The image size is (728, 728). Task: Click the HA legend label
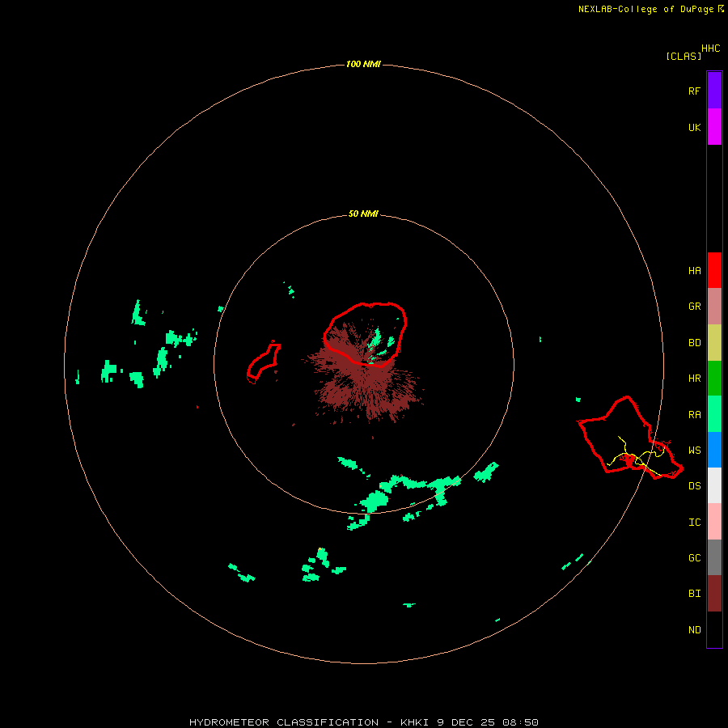click(694, 271)
